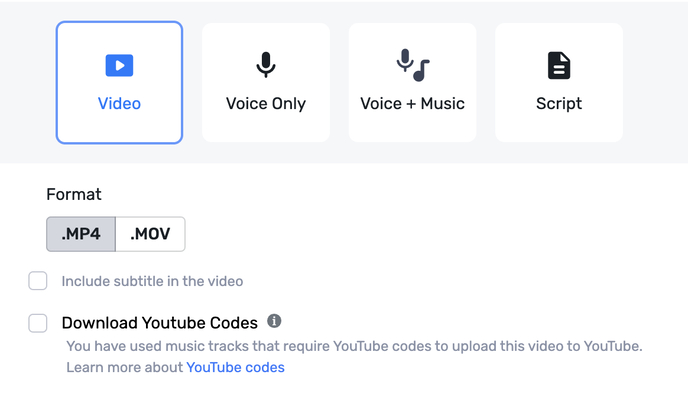This screenshot has height=414, width=688.
Task: Tick the Download Youtube Codes checkbox
Action: [x=38, y=323]
